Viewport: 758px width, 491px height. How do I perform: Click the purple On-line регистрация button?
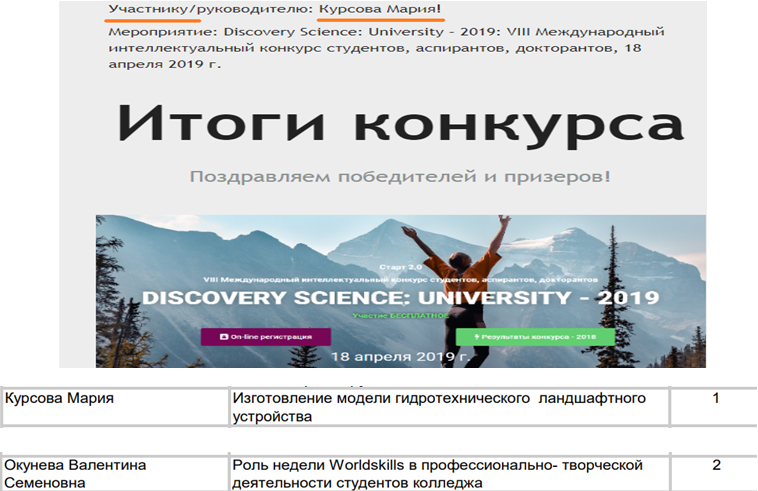(x=266, y=337)
